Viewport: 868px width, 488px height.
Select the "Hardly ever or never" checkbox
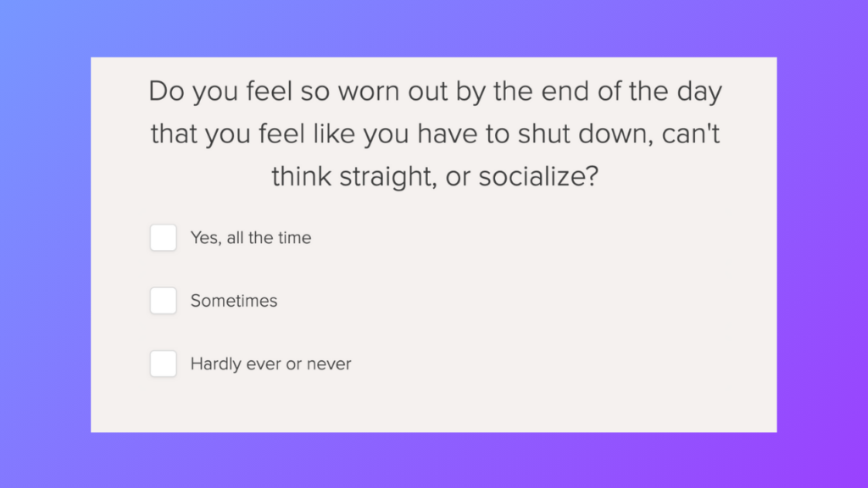point(164,364)
